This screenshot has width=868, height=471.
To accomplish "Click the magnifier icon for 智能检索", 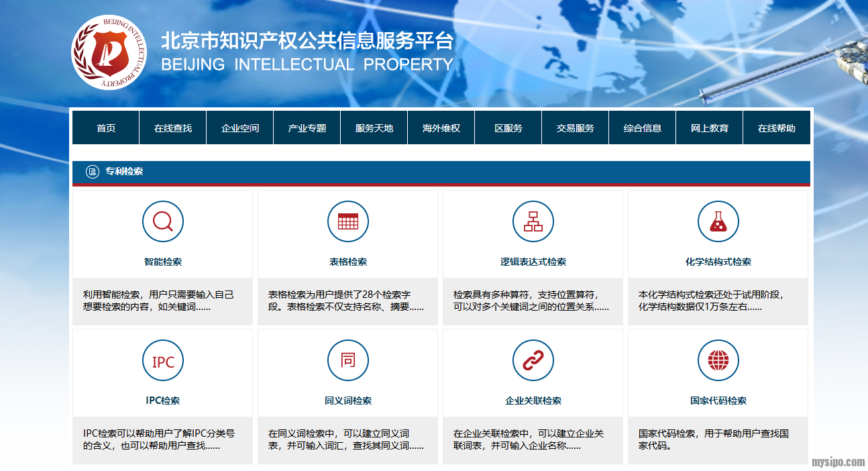I will (163, 221).
